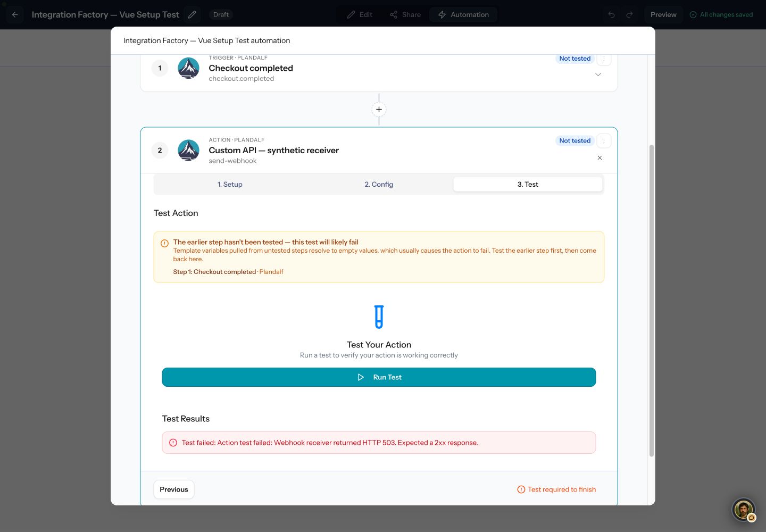This screenshot has width=766, height=532.
Task: Click the step number 2 badge
Action: [x=160, y=151]
